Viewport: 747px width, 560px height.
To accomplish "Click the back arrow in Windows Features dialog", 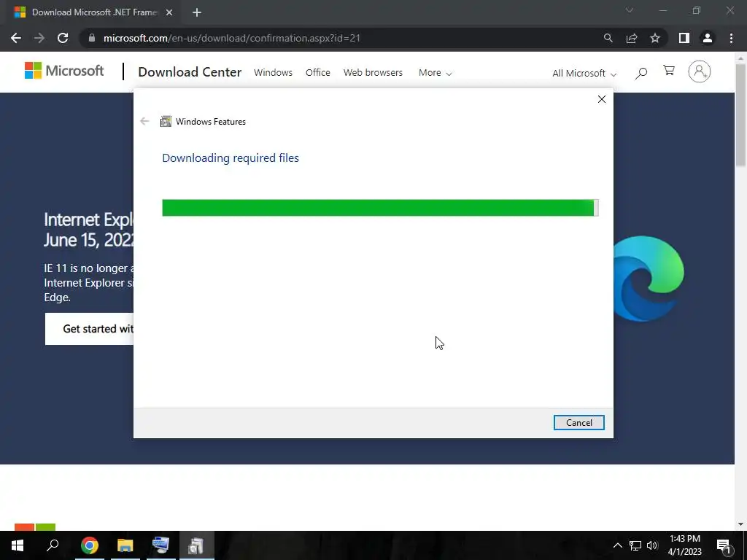I will (144, 122).
